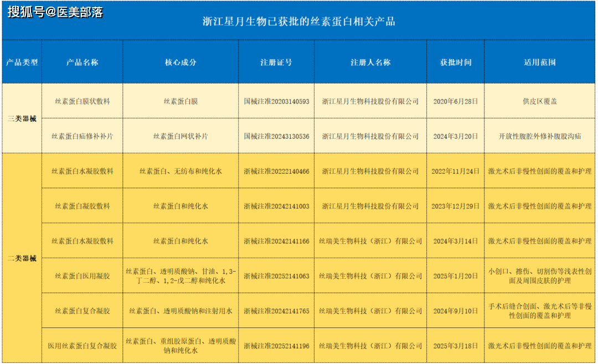Click 激光术后非慢性创面的覆盖和护理 in the 2022年11月24日 row
The width and height of the screenshot is (598, 364).
540,171
